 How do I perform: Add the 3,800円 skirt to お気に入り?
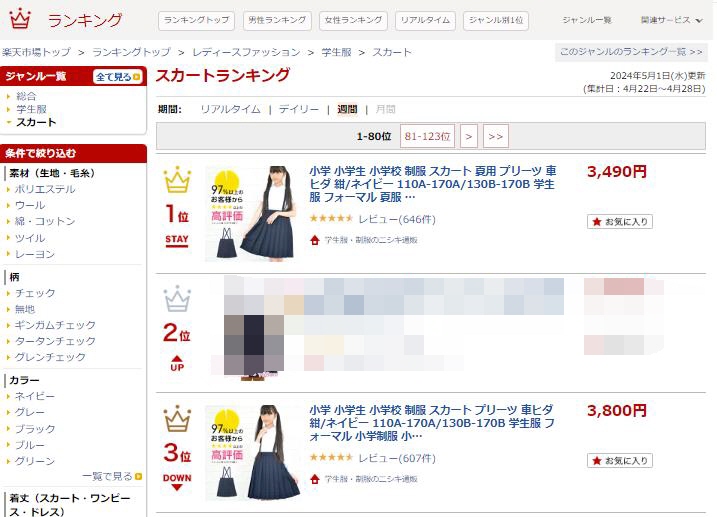point(620,460)
